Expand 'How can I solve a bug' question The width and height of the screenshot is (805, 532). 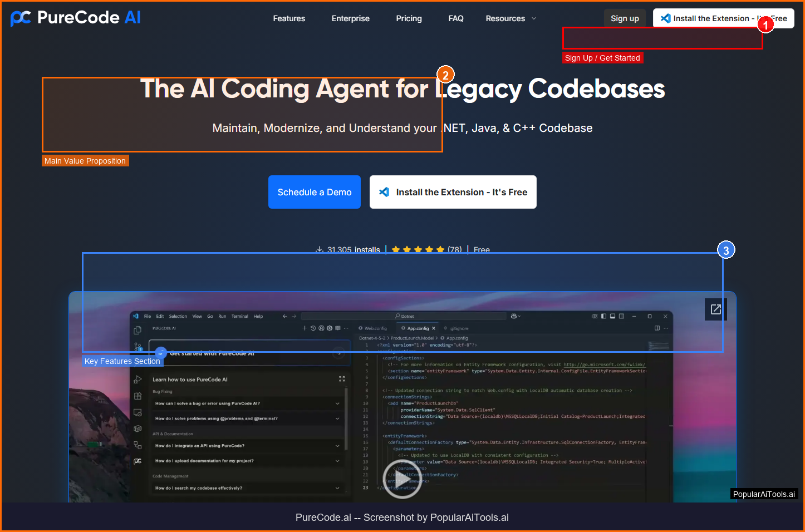[x=247, y=403]
